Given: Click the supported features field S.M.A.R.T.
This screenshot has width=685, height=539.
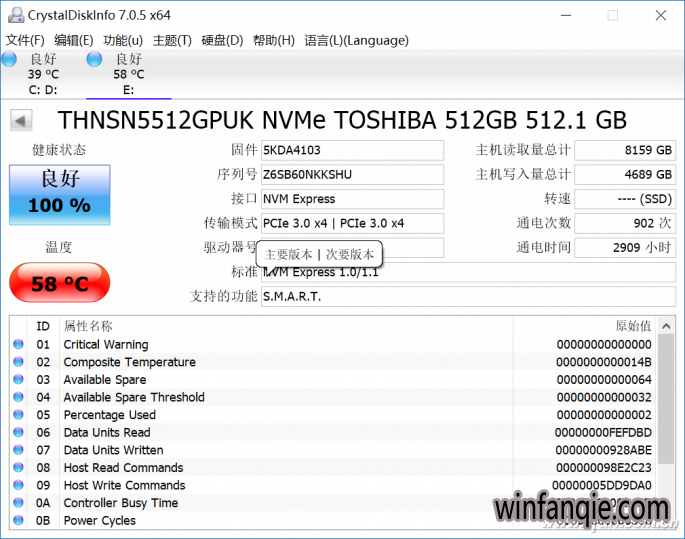Looking at the screenshot, I should (x=468, y=297).
